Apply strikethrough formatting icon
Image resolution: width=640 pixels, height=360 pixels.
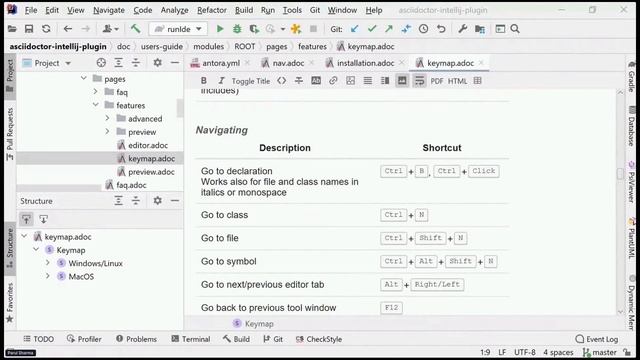[299, 81]
